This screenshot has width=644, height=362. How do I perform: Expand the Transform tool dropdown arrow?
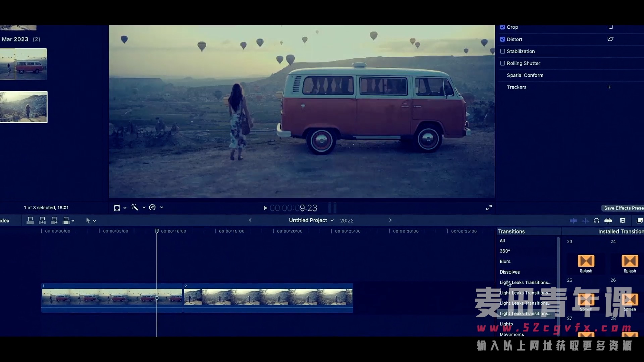(x=125, y=208)
